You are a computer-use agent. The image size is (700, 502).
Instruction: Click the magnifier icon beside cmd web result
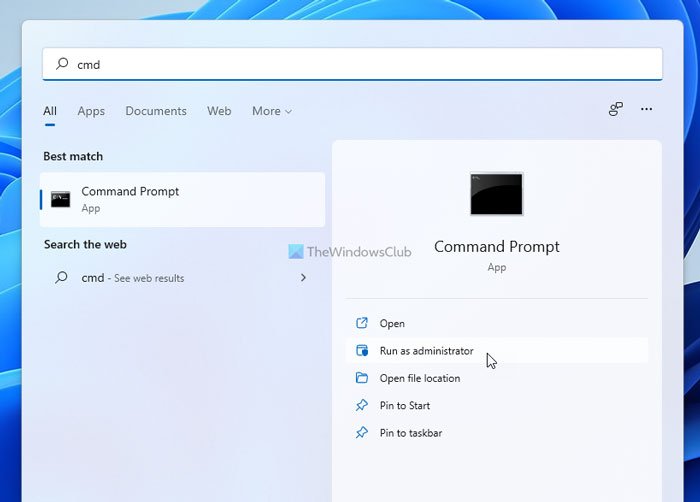pyautogui.click(x=61, y=277)
